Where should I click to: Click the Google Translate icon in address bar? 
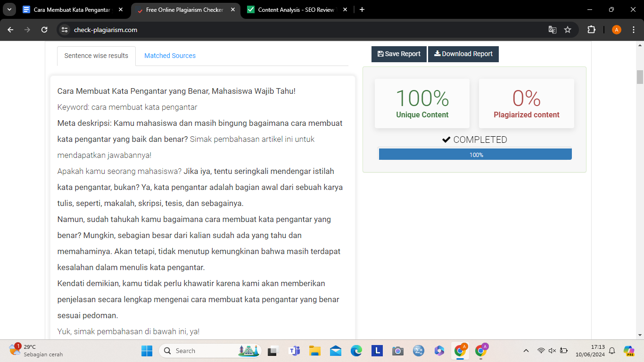tap(552, 30)
